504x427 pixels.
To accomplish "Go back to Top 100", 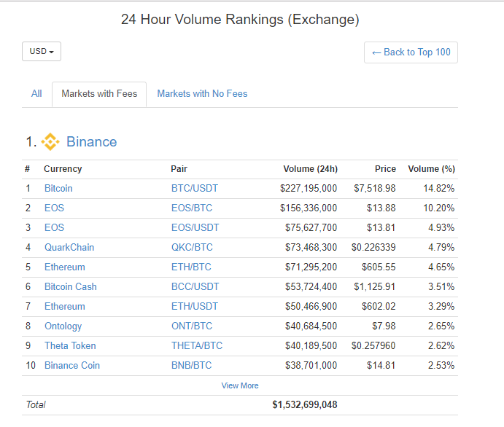I will point(411,52).
